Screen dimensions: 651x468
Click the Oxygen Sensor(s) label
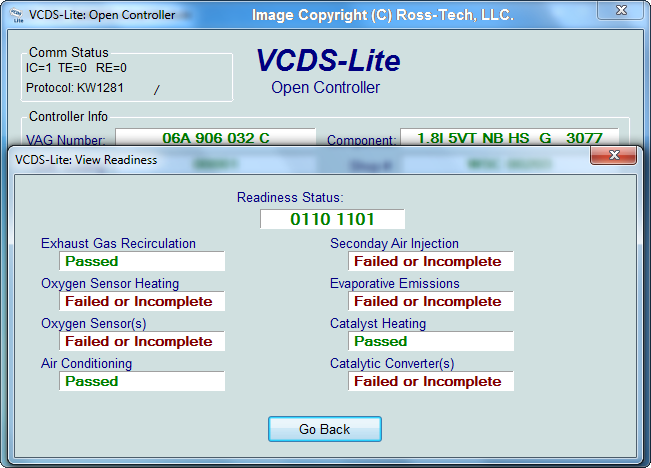click(x=93, y=323)
